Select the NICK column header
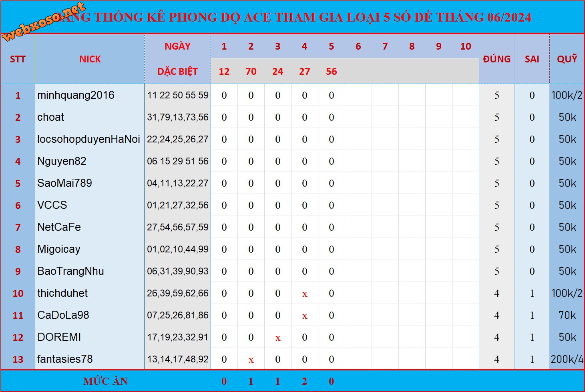Viewport: 585px width, 392px height. 90,59
